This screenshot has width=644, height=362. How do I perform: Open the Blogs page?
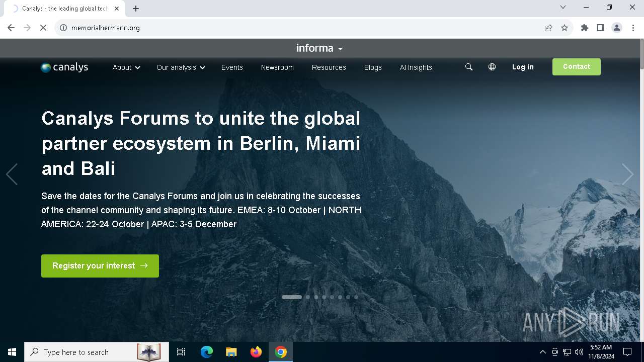point(373,67)
